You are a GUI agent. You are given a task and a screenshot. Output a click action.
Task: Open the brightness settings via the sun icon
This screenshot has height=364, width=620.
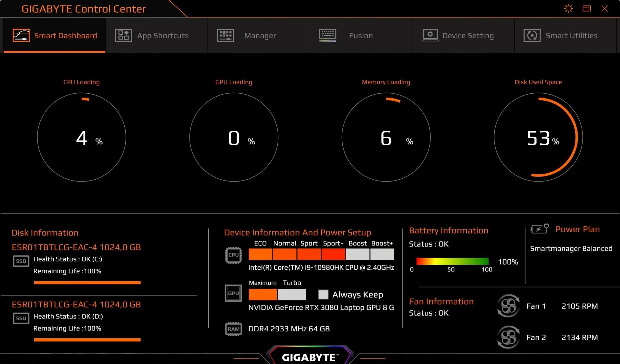pos(568,9)
